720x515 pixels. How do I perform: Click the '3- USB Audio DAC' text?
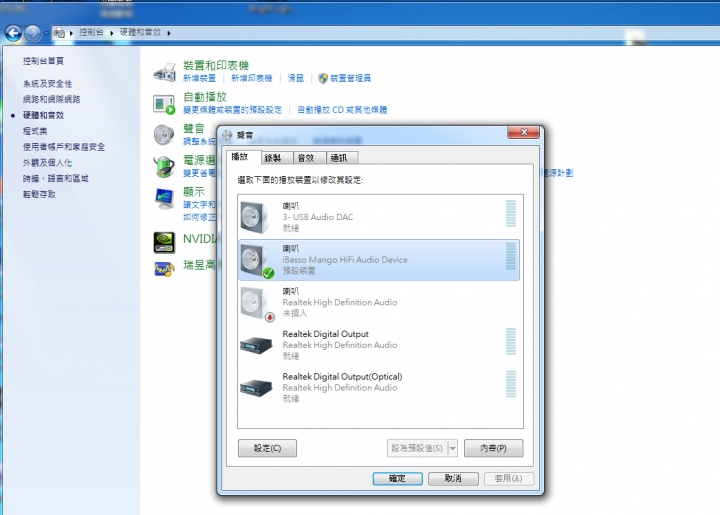tap(318, 217)
